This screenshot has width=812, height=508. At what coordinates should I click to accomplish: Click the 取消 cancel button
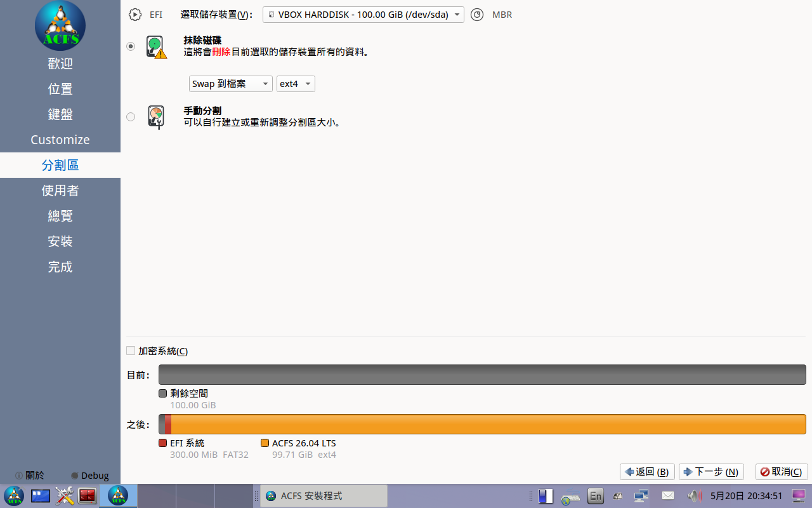click(x=782, y=472)
